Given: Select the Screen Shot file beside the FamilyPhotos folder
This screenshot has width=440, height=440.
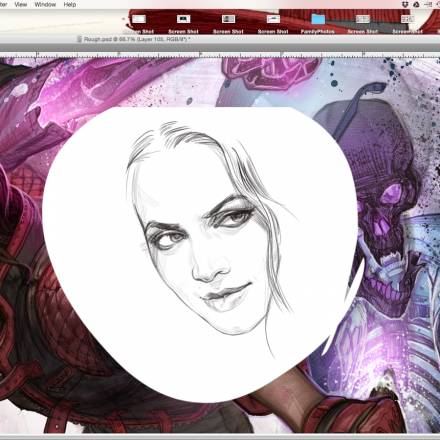Looking at the screenshot, I should 273,19.
